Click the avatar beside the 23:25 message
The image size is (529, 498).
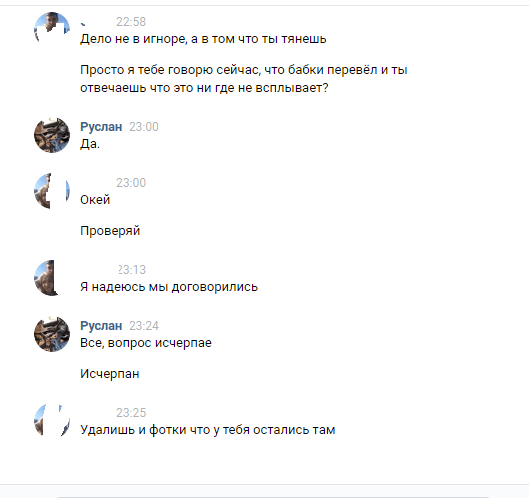[x=52, y=421]
